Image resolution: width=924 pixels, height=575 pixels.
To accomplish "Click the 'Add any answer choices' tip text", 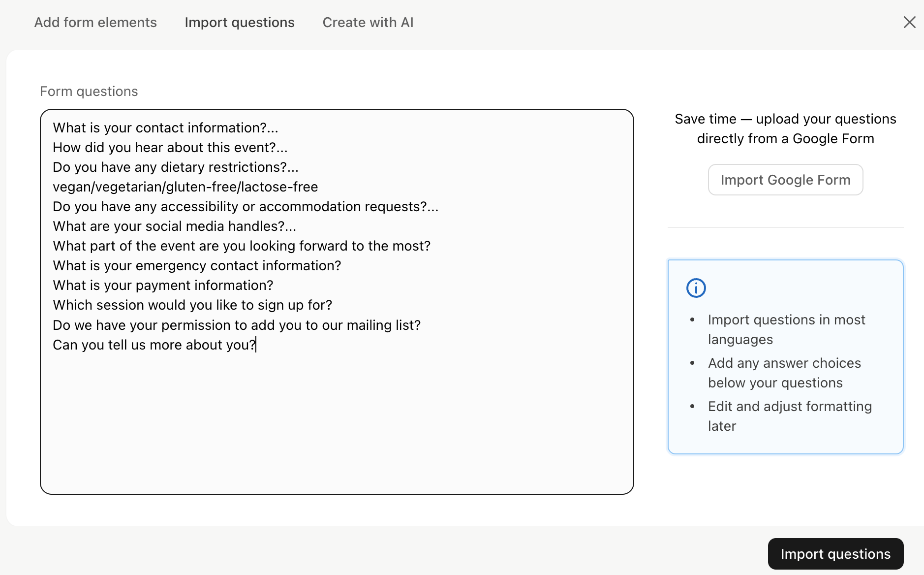I will click(x=784, y=373).
